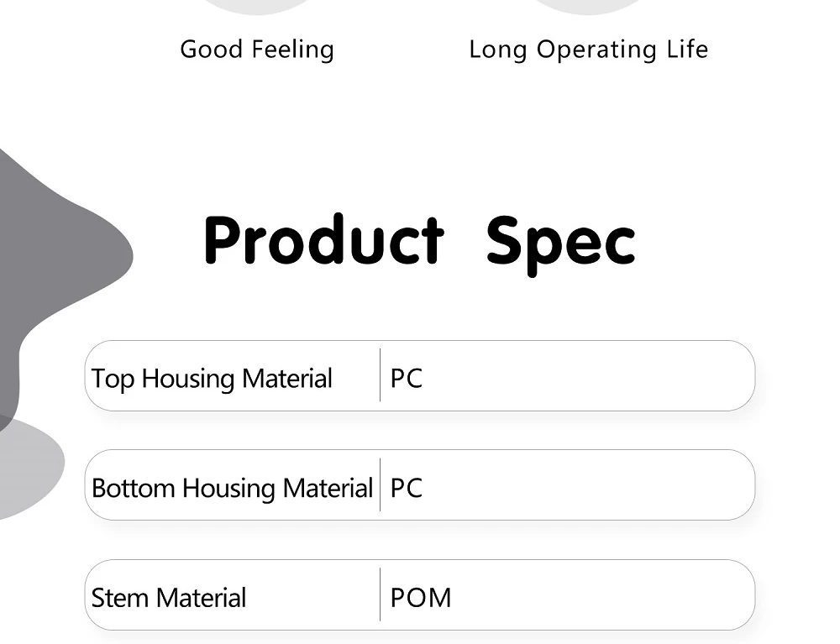This screenshot has width=840, height=644.
Task: Click the vertical divider in the Bottom Housing row
Action: click(x=381, y=484)
